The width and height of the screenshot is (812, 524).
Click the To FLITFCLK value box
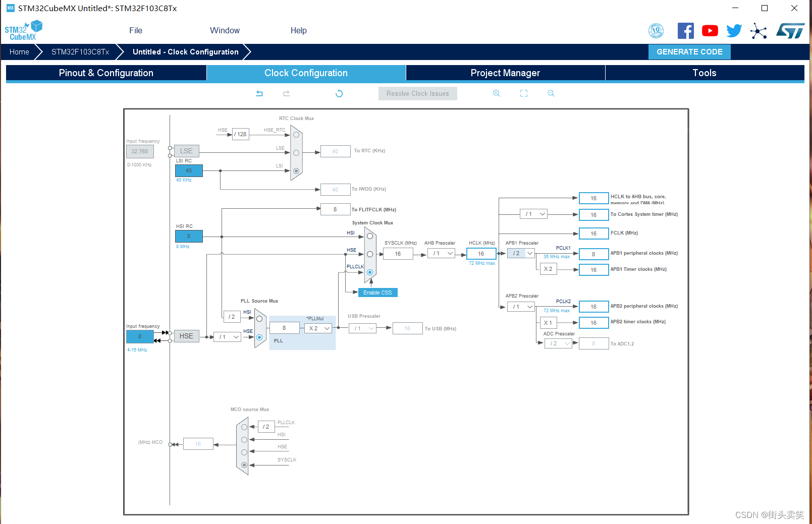(x=335, y=209)
